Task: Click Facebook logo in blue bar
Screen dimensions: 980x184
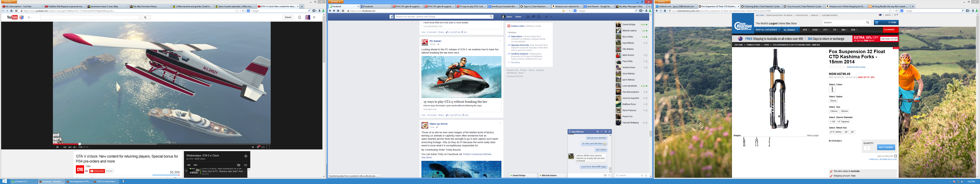Action: point(391,17)
